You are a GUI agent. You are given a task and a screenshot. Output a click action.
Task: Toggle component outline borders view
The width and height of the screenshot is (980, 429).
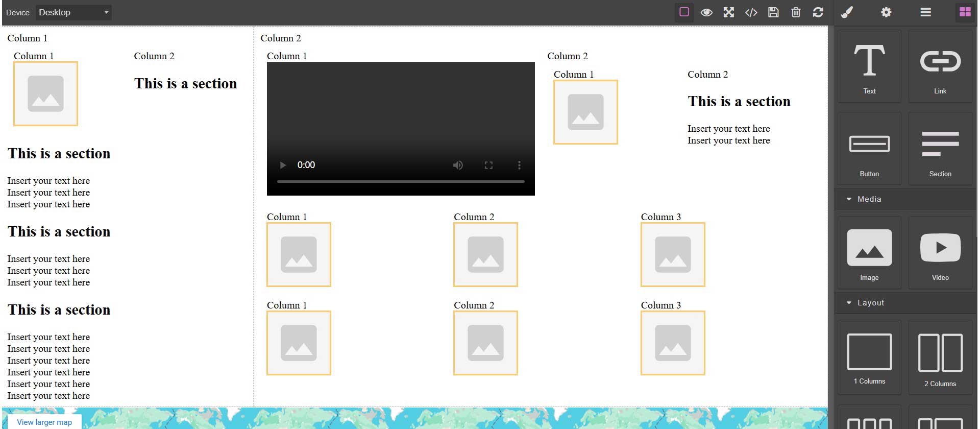coord(684,12)
